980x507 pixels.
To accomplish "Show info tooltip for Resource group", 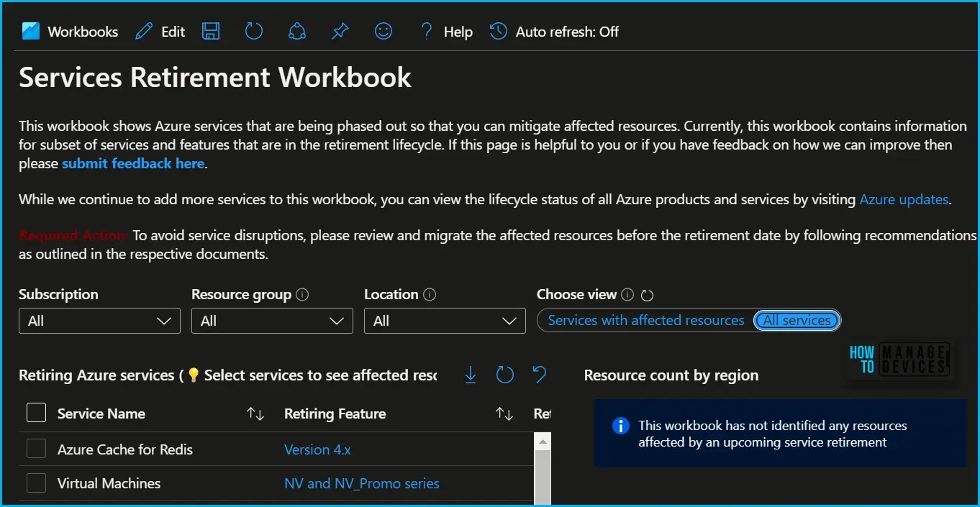I will (x=302, y=295).
